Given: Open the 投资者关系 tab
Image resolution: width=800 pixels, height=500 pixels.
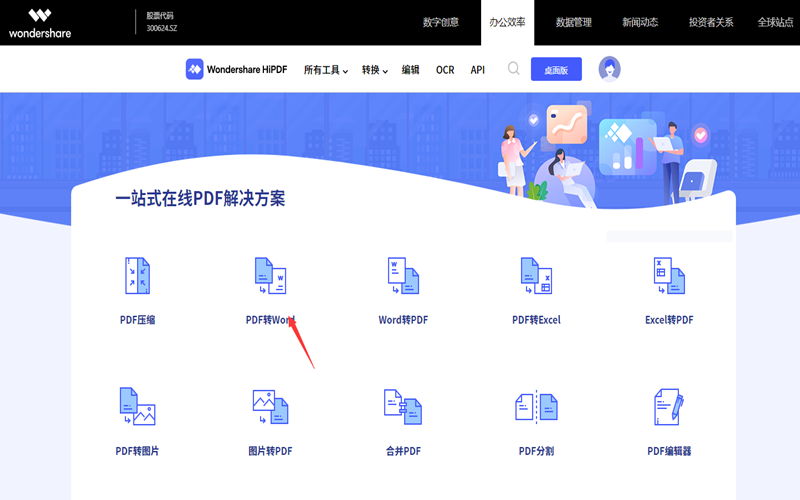Looking at the screenshot, I should pos(711,22).
